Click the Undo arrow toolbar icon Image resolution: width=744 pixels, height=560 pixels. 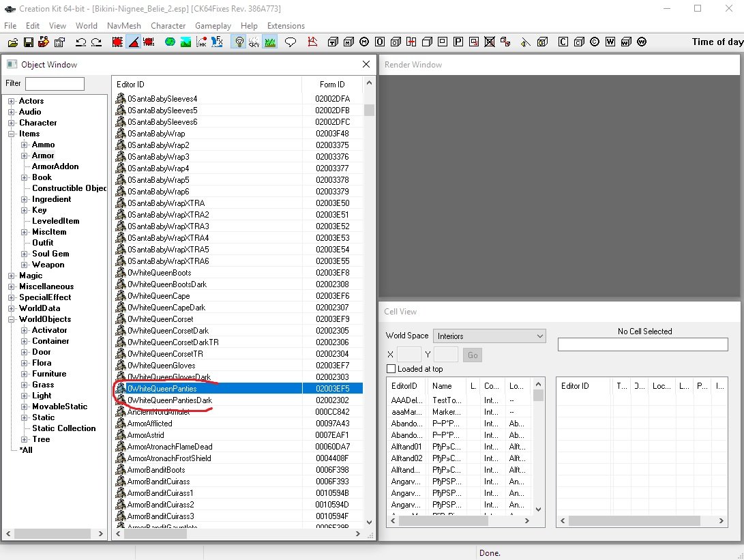coord(80,42)
